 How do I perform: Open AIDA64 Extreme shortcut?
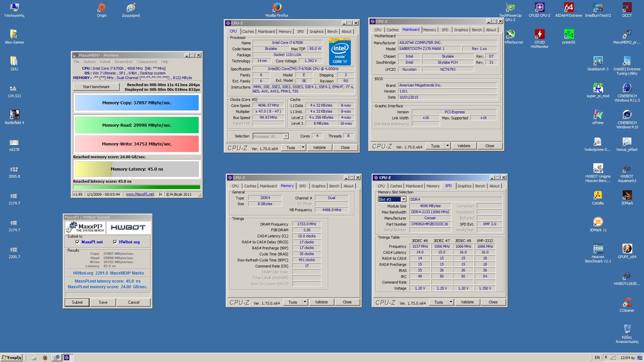click(x=569, y=10)
